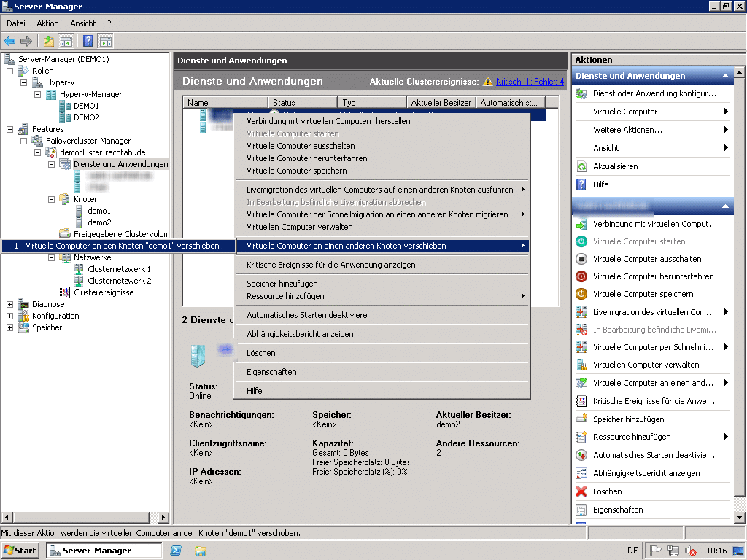Select democluster.rachfahl.de in the tree
This screenshot has height=560, width=747.
(102, 152)
